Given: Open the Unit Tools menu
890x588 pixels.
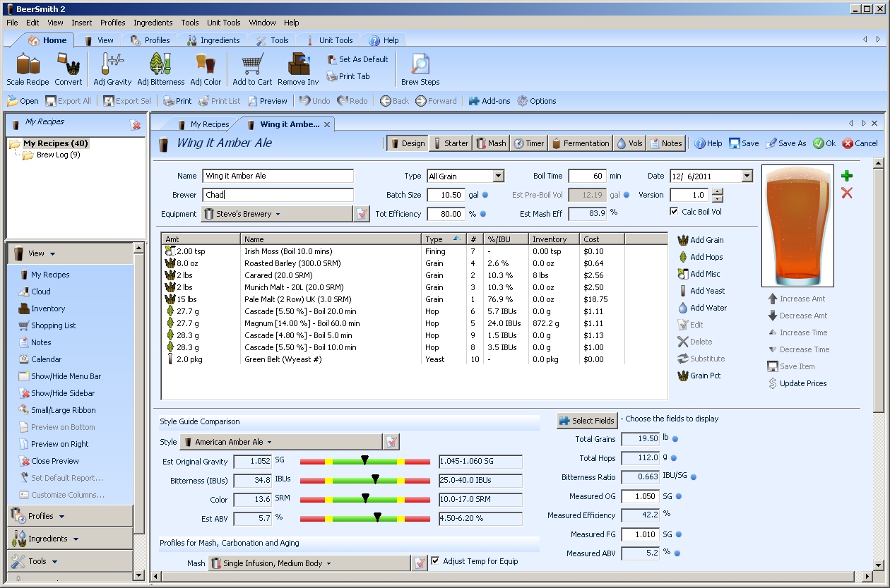Looking at the screenshot, I should click(223, 23).
